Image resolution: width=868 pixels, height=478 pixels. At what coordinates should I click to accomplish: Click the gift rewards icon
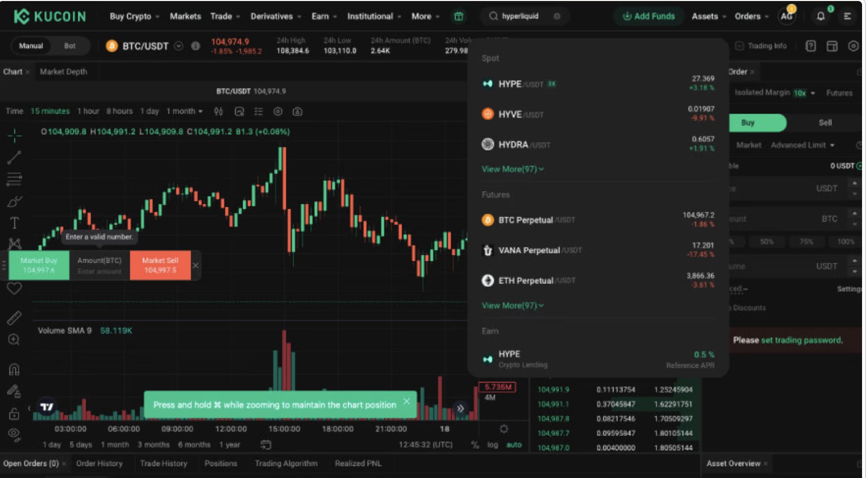(x=459, y=16)
